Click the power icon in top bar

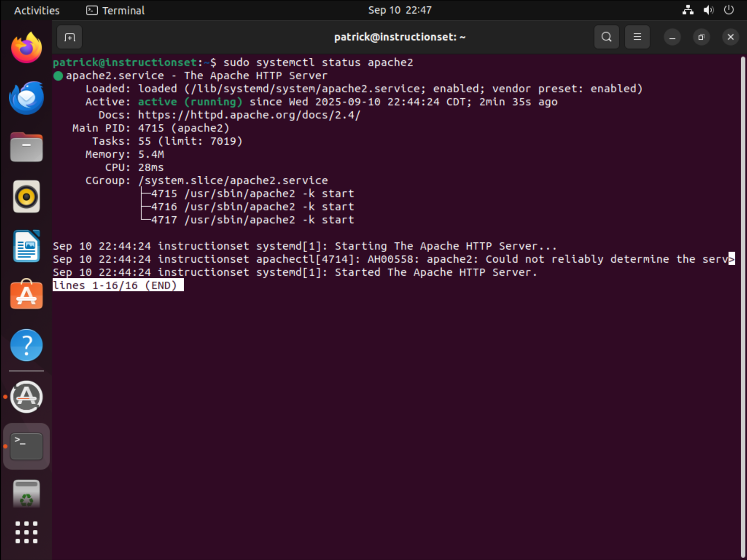[729, 10]
